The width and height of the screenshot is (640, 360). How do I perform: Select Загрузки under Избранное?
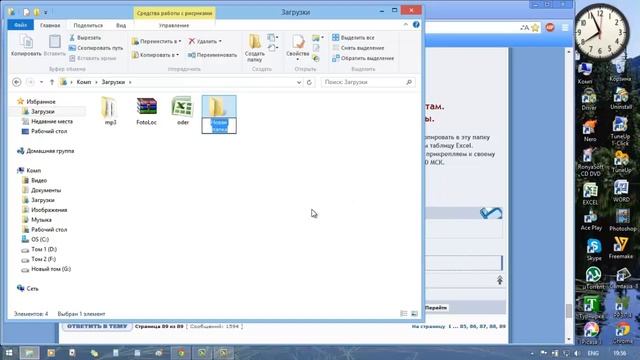point(43,111)
